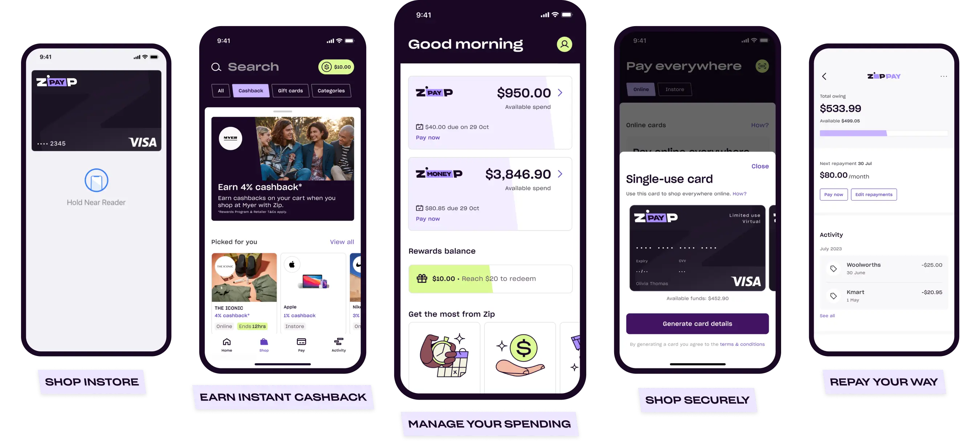The image size is (980, 442).
Task: Tap the search bar icon
Action: [x=216, y=67]
